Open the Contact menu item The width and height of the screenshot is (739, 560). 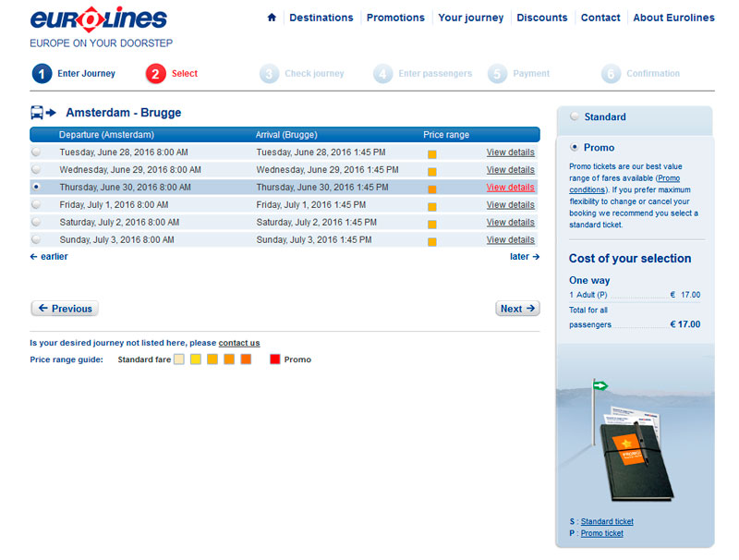pyautogui.click(x=600, y=18)
